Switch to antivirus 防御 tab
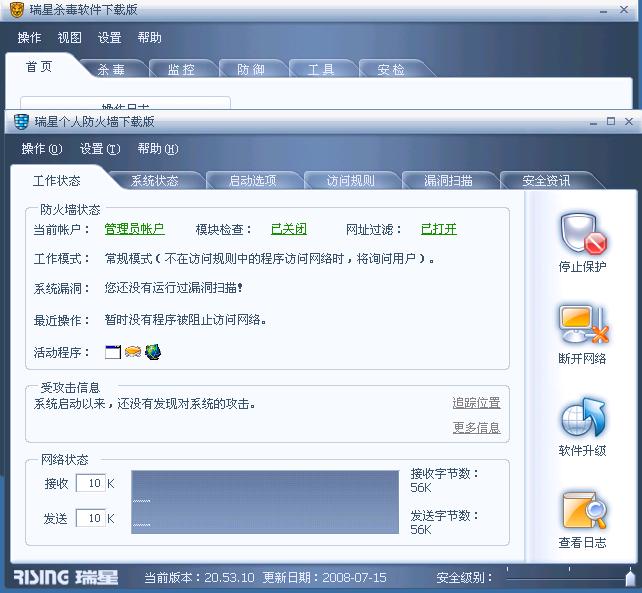 [x=251, y=69]
